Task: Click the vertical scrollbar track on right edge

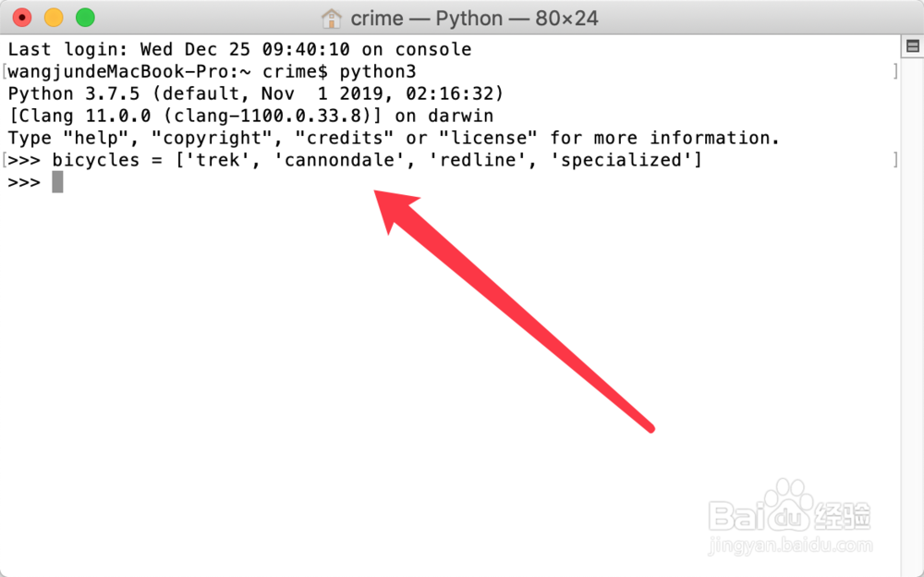Action: (x=912, y=313)
